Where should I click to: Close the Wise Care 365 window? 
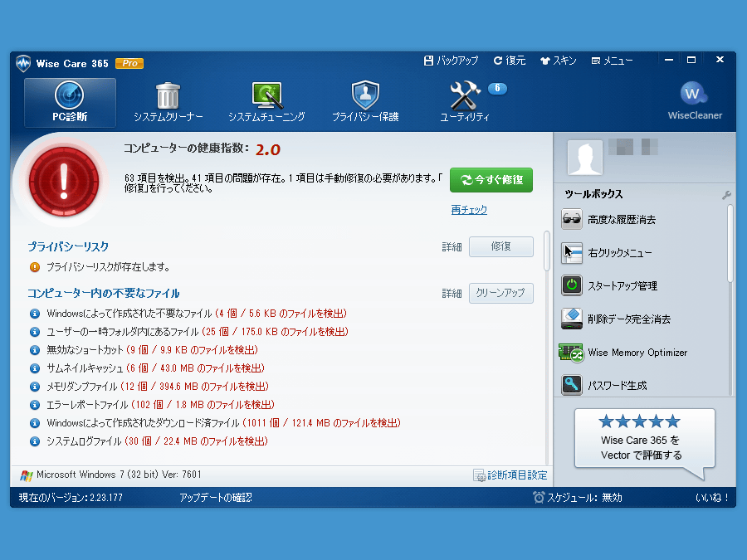[720, 60]
